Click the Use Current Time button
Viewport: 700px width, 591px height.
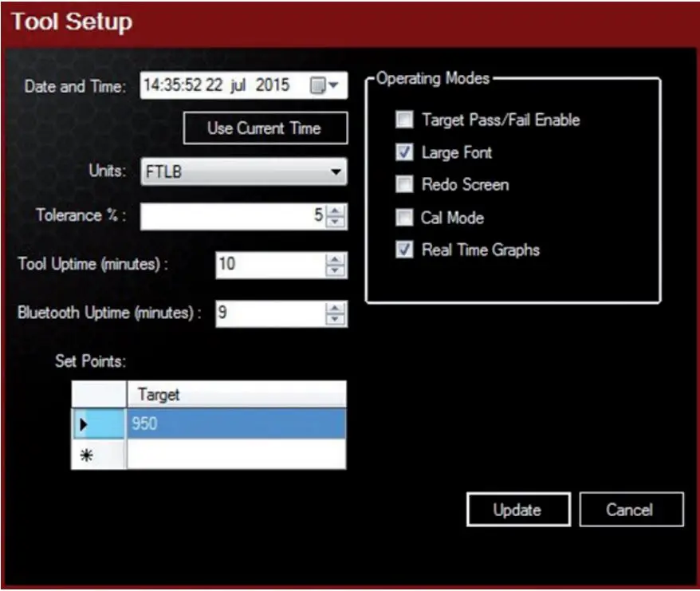(265, 128)
